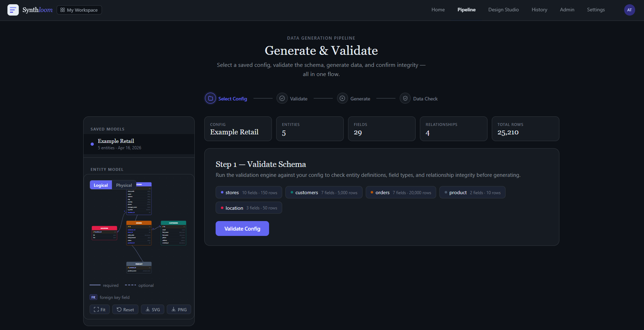This screenshot has height=330, width=644.
Task: Jump to the Data Check step label
Action: 425,99
